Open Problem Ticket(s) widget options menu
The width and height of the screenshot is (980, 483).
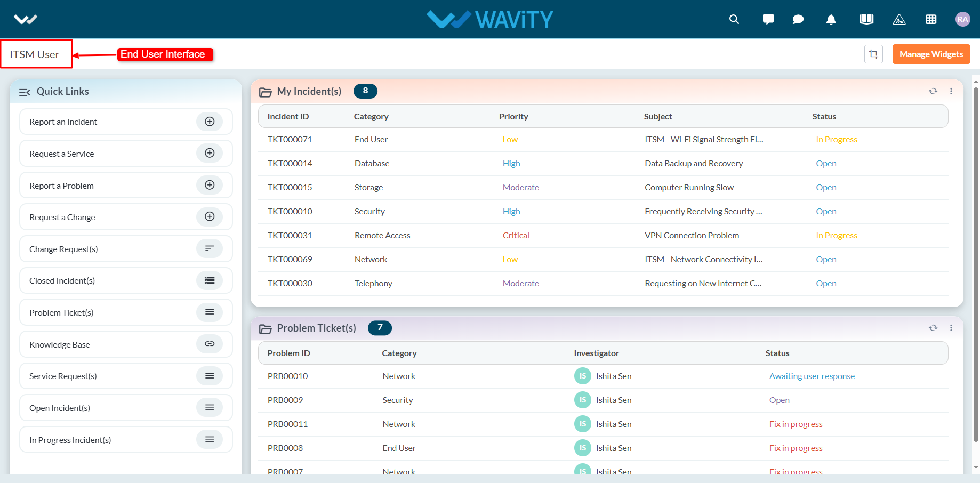951,328
